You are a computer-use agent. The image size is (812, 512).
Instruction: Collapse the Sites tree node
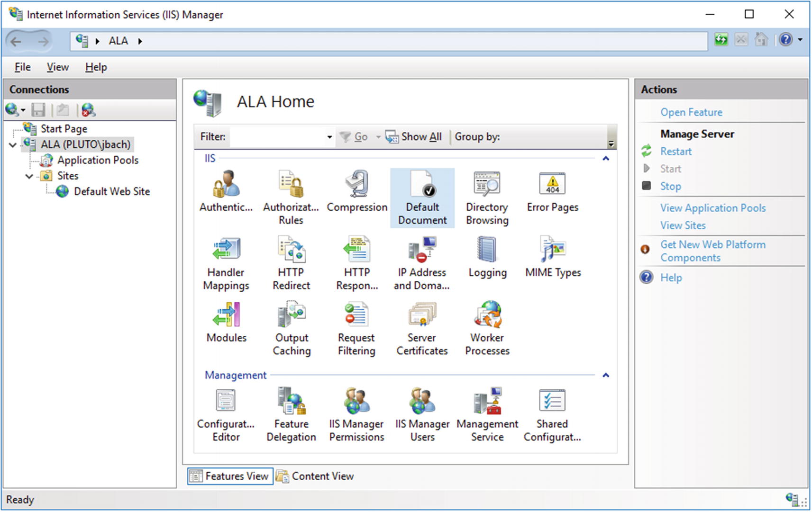point(29,177)
